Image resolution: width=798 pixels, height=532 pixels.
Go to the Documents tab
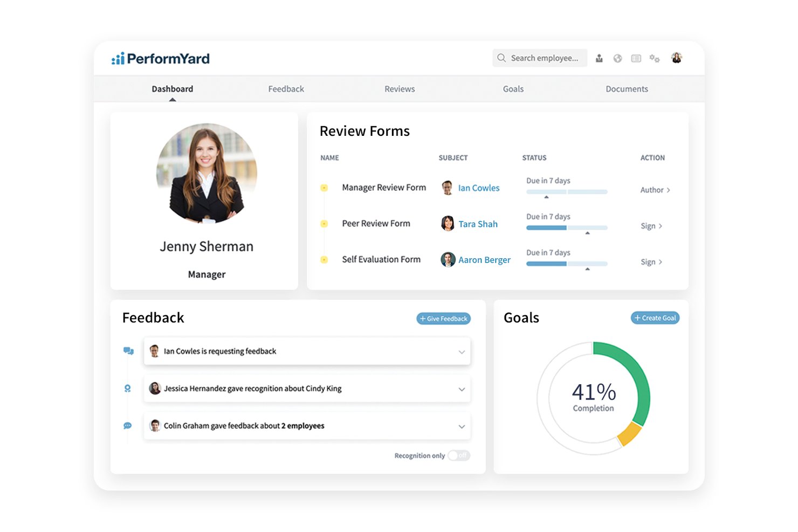[x=627, y=89]
